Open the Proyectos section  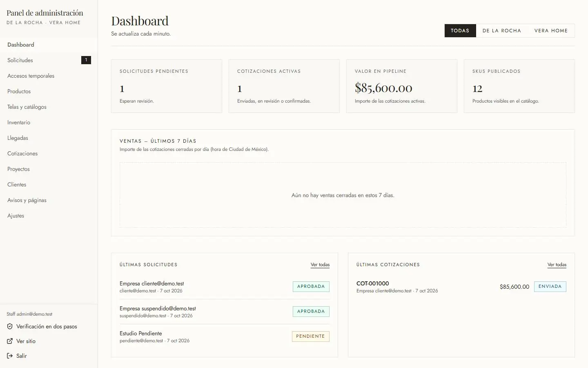click(49, 169)
